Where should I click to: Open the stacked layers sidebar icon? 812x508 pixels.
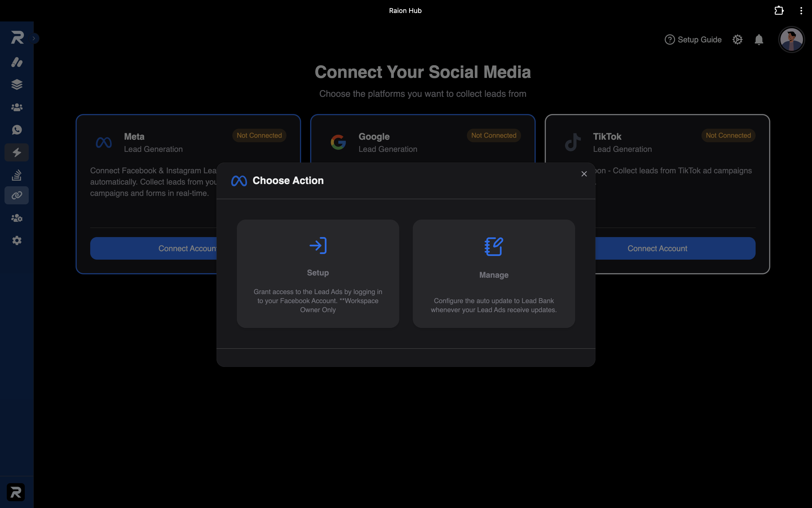pyautogui.click(x=17, y=84)
